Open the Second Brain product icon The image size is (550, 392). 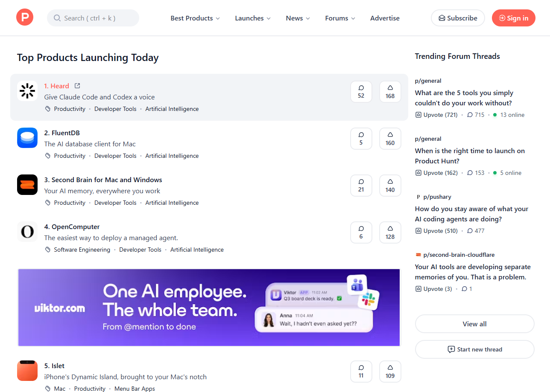[27, 185]
